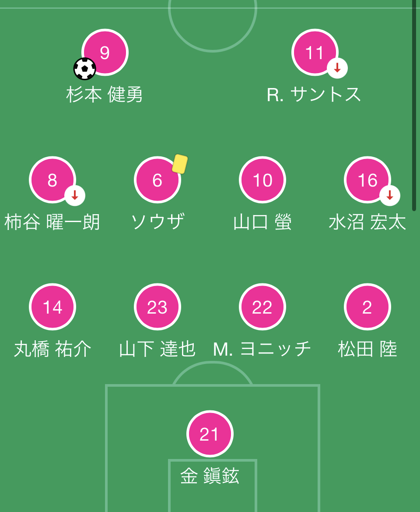Click the vertical scrollbar on right edge
This screenshot has height=512, width=420.
414,105
